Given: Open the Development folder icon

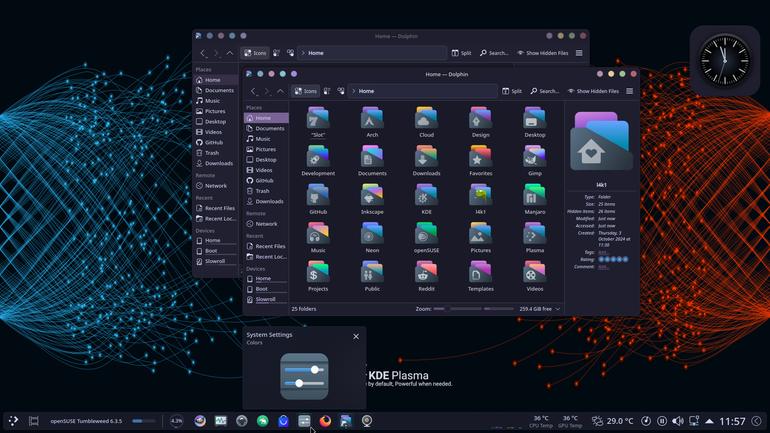Looking at the screenshot, I should [x=318, y=157].
